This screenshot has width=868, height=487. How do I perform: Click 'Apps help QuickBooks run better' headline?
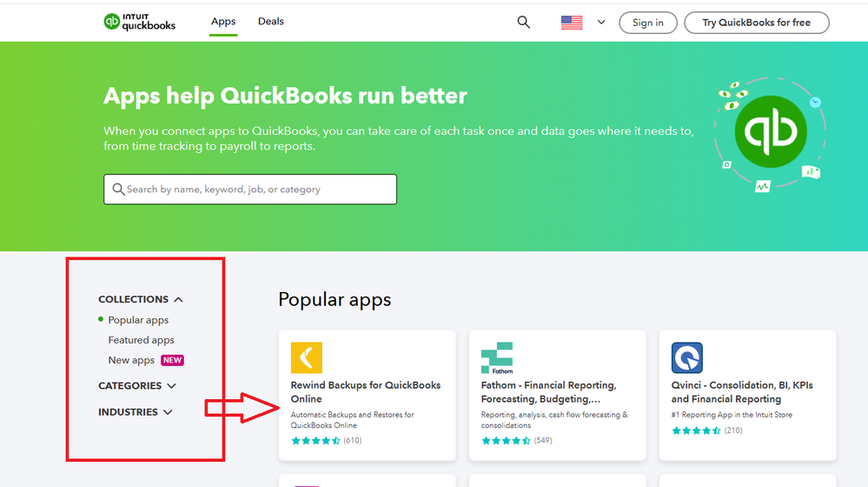285,96
